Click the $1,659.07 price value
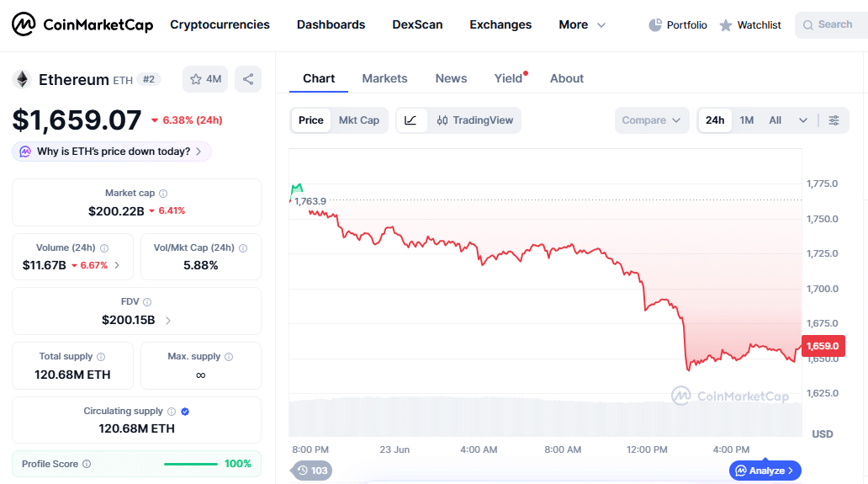The width and height of the screenshot is (868, 484). coord(77,120)
